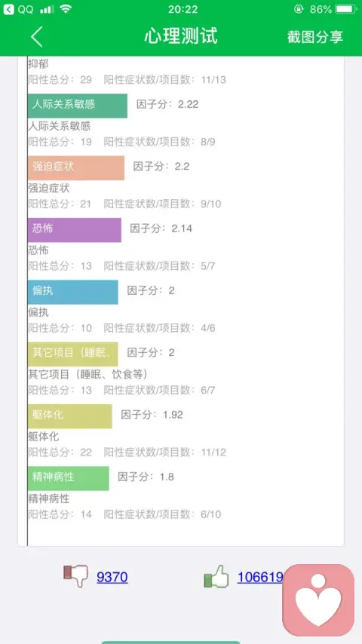Tap the clock showing 20:22
The height and width of the screenshot is (644, 362).
[183, 9]
